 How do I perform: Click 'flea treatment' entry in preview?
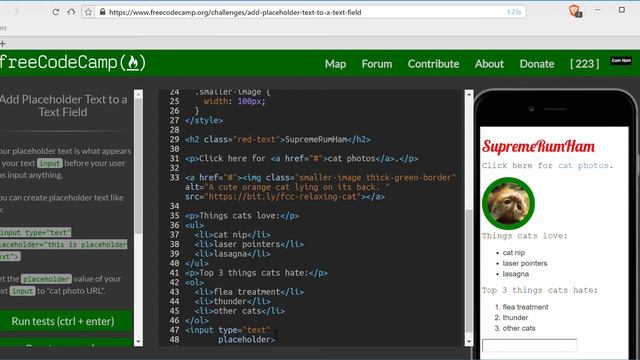click(525, 307)
